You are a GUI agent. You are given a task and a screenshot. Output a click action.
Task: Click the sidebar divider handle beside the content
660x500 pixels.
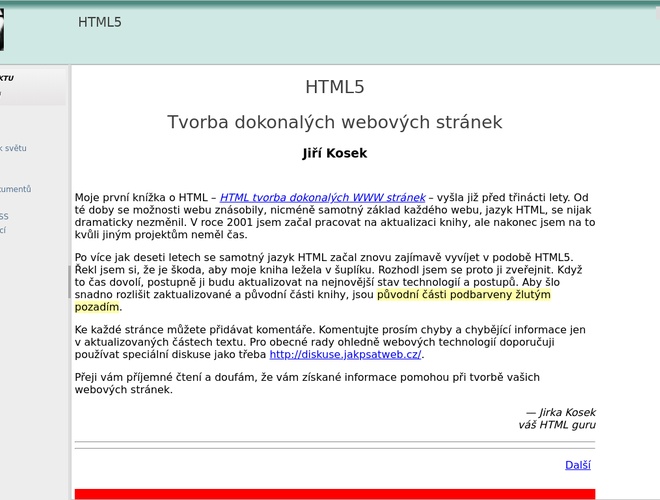70,281
